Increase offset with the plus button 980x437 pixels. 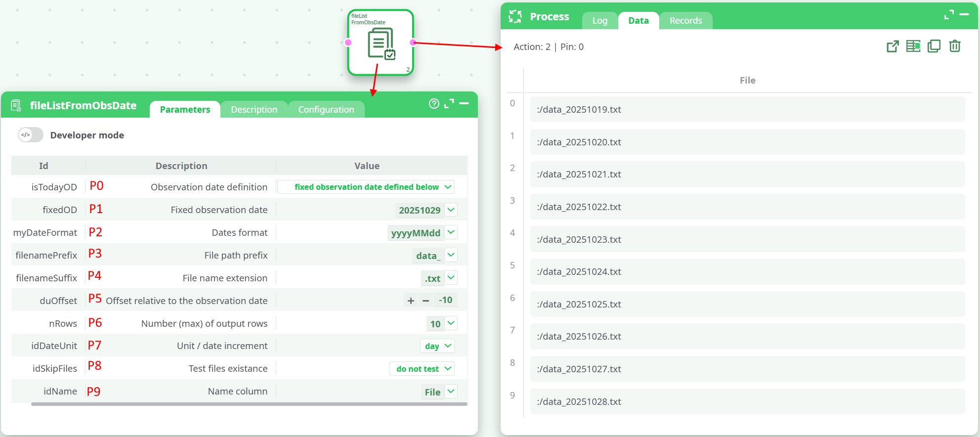click(411, 301)
